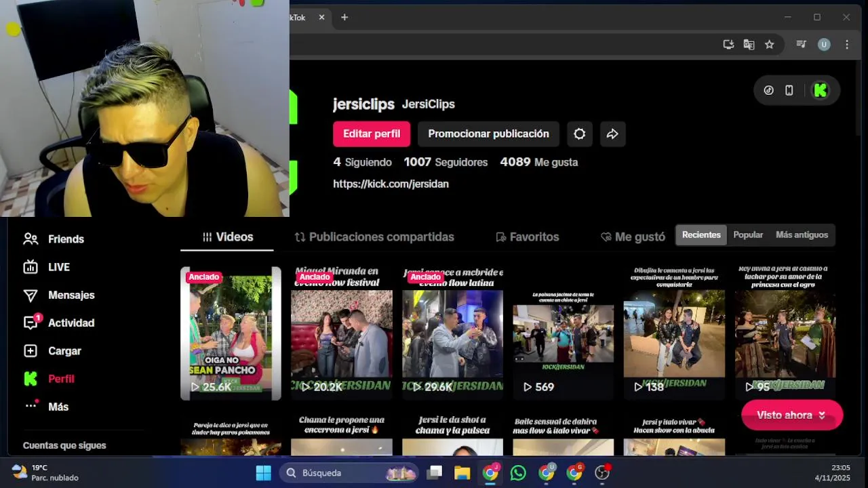Select the Más antiguos sort option

click(x=802, y=235)
